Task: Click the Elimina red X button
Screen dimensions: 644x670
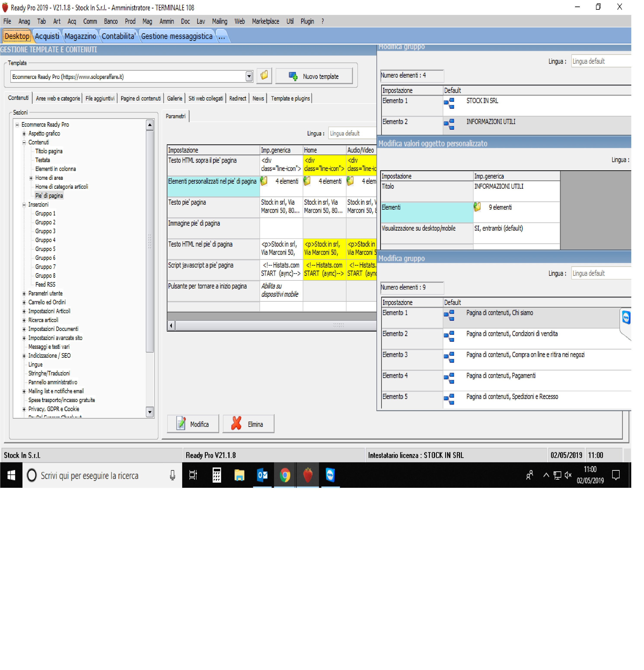Action: pyautogui.click(x=248, y=424)
